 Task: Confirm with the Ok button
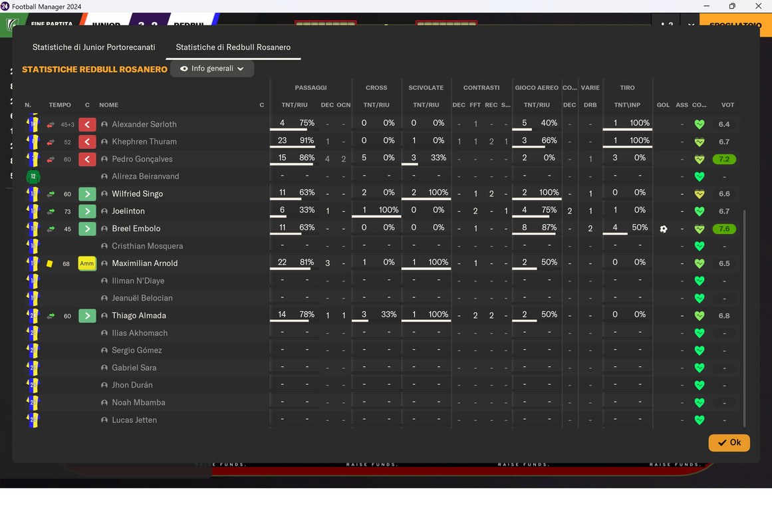coord(729,442)
